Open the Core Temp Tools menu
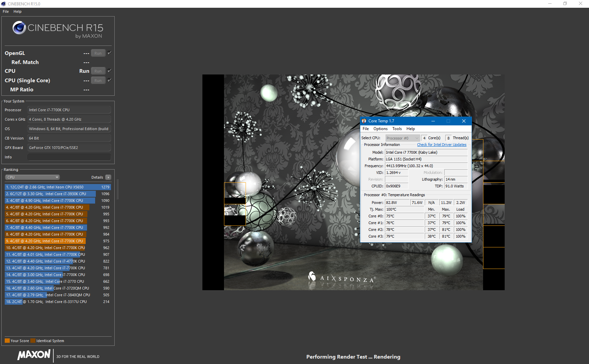 (397, 129)
